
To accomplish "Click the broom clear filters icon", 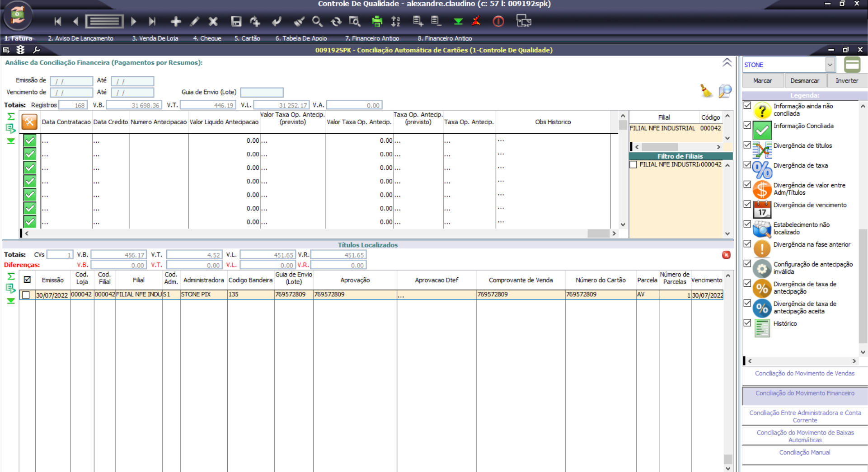I will coord(706,91).
